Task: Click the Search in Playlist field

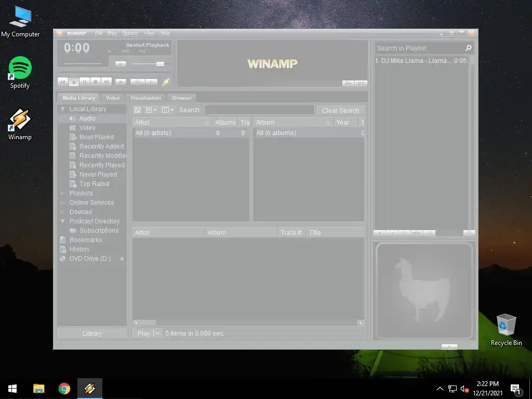Action: click(419, 48)
